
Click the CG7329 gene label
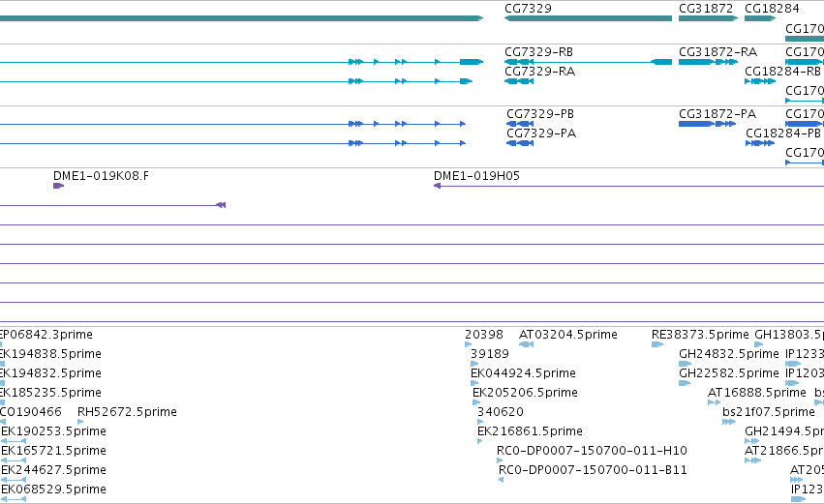(528, 9)
